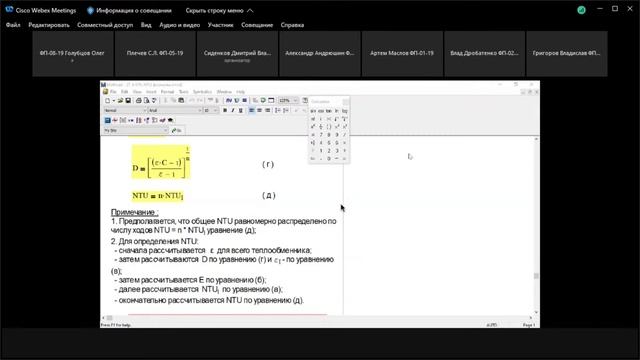Click the square root button in Calculator palette
The height and width of the screenshot is (360, 640).
coord(337,119)
